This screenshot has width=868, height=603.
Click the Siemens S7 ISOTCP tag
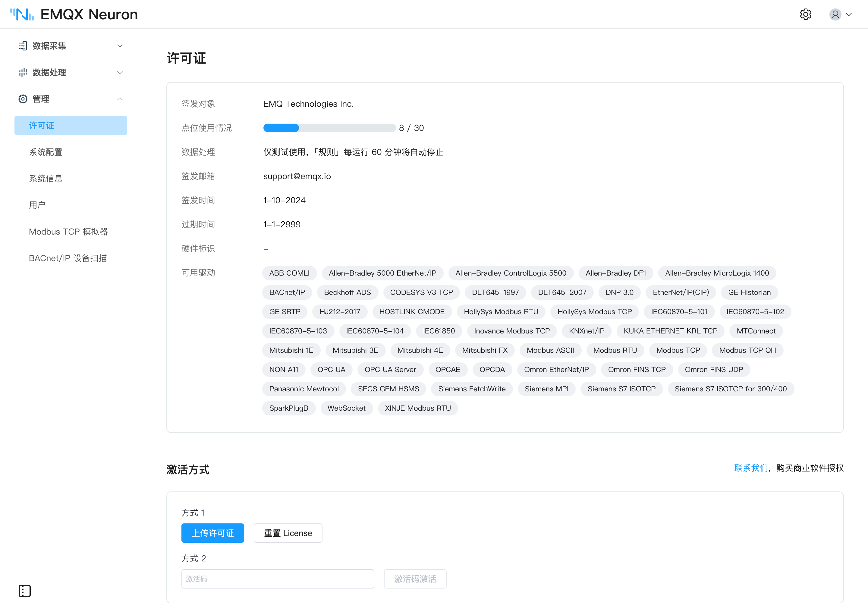tap(621, 389)
